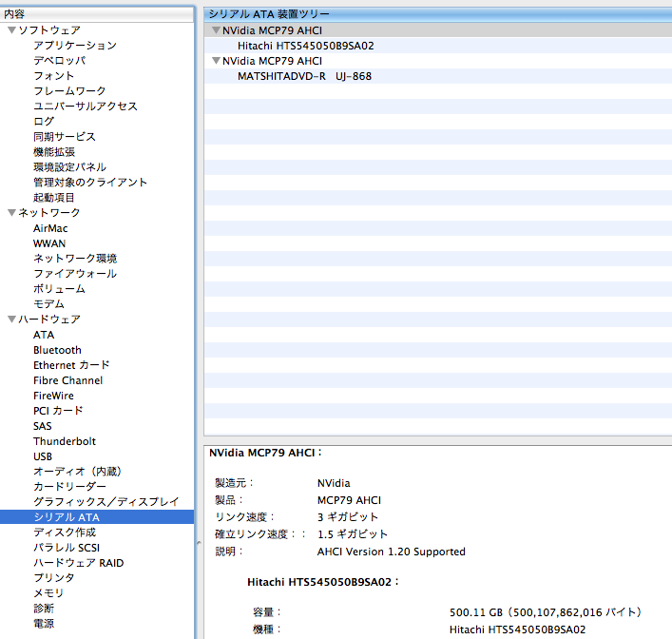Open the ログ entry
The image size is (672, 639).
[x=44, y=122]
